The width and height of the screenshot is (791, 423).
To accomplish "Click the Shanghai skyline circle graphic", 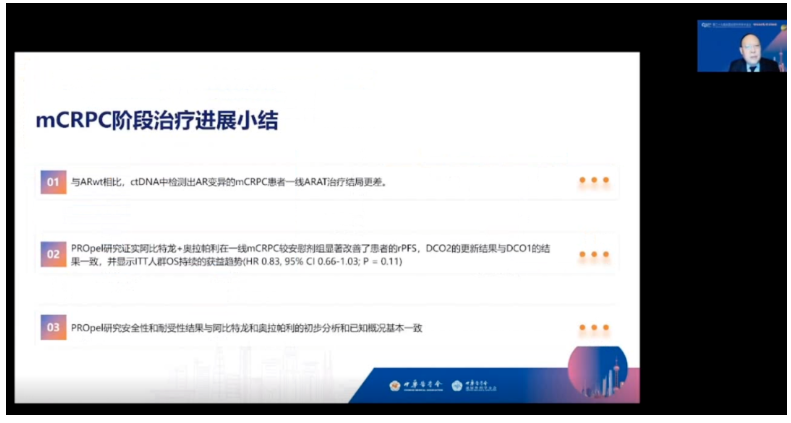I will pyautogui.click(x=597, y=370).
